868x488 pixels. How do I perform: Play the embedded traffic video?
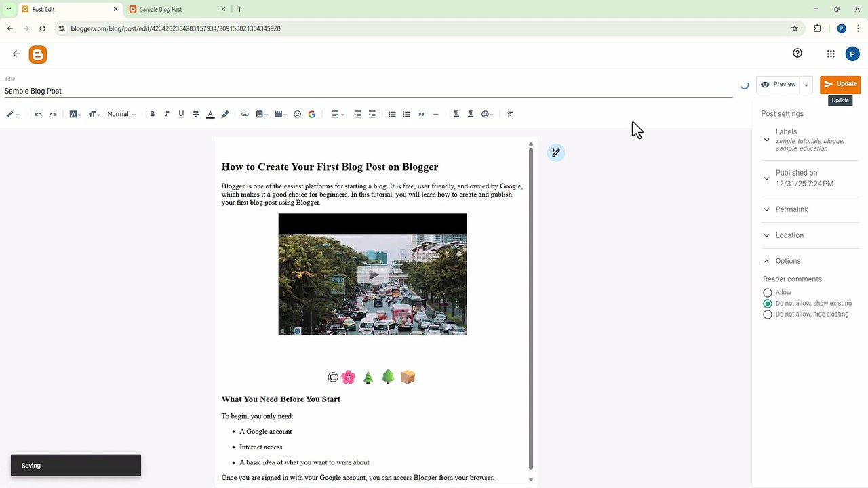372,274
